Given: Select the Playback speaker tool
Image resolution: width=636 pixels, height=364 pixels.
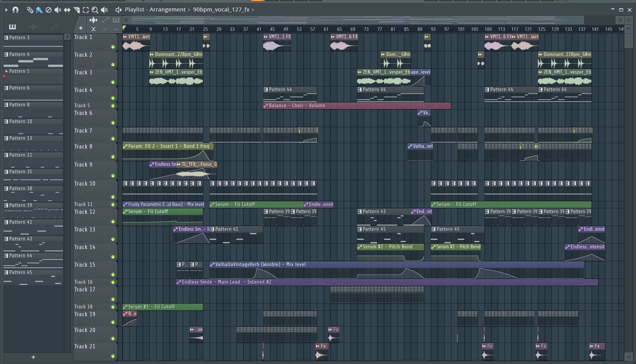Looking at the screenshot, I should click(x=104, y=10).
